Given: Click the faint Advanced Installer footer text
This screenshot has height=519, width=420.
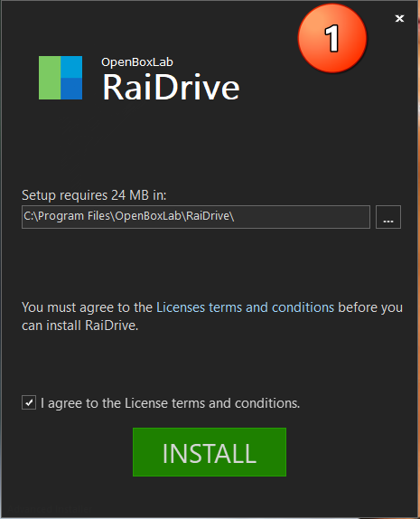Looking at the screenshot, I should [x=50, y=509].
